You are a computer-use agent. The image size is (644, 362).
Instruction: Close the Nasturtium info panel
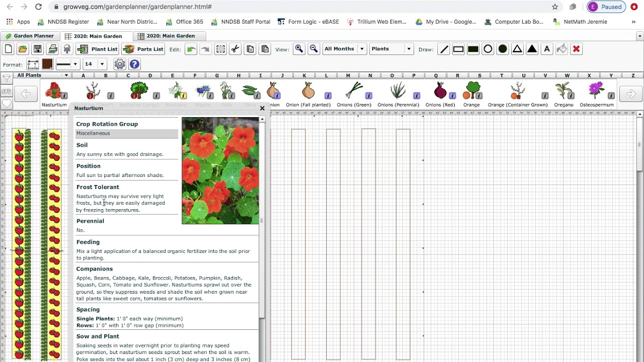click(262, 108)
